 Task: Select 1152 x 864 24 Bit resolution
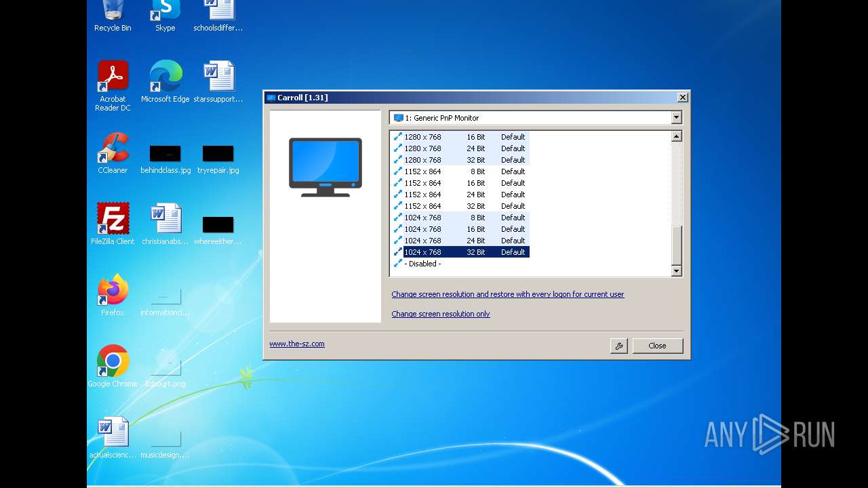[x=460, y=195]
